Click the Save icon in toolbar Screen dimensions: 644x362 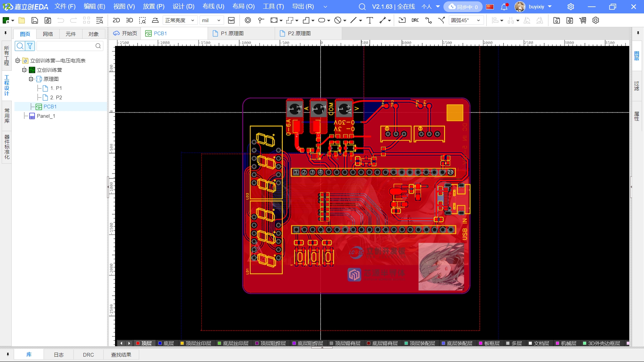[x=35, y=20]
